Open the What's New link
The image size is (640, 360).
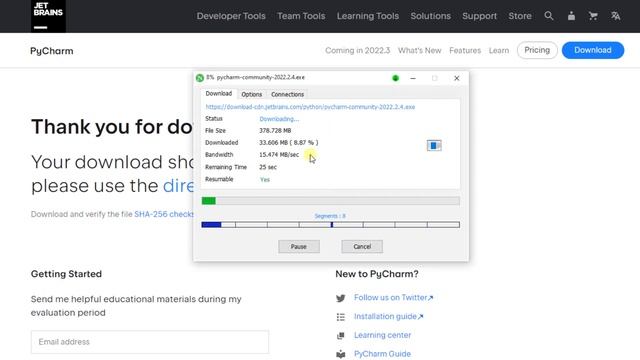click(x=420, y=51)
